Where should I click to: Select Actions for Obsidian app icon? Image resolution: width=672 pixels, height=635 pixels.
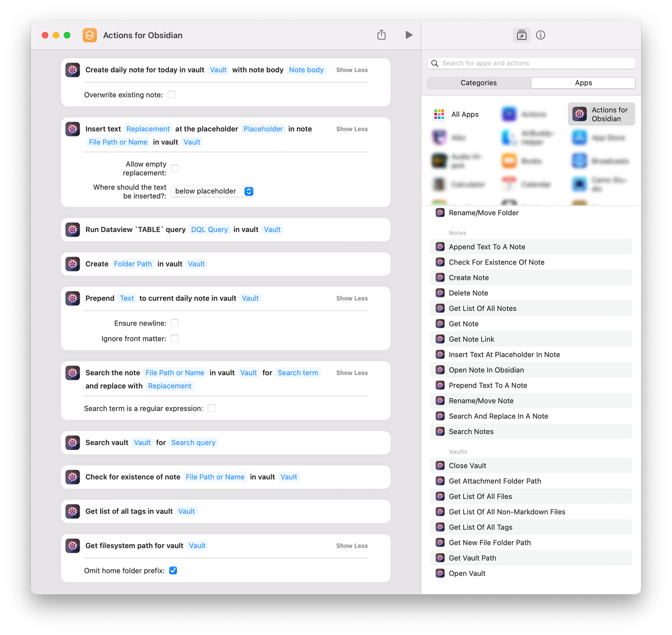point(579,114)
